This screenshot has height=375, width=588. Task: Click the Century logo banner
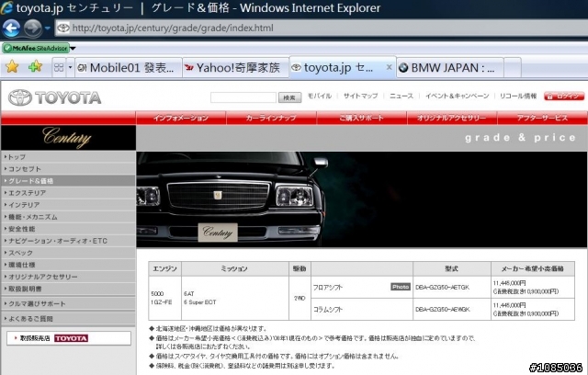tap(68, 138)
